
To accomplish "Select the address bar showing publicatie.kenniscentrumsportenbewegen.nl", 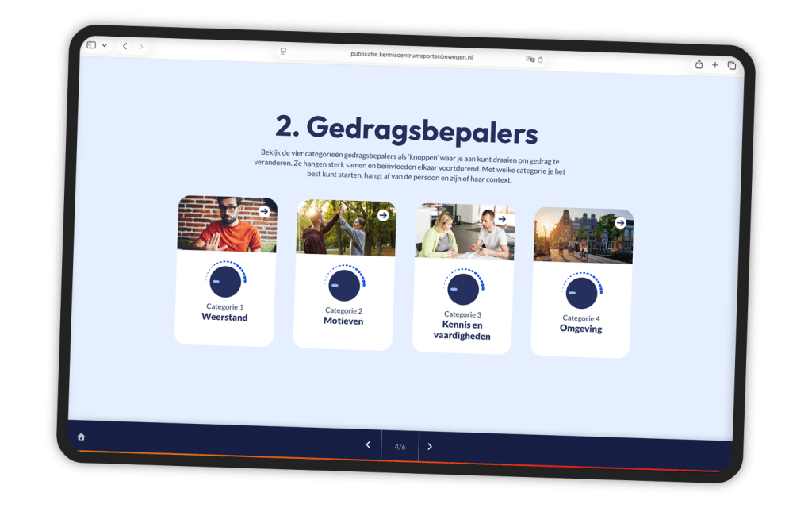I will (411, 57).
